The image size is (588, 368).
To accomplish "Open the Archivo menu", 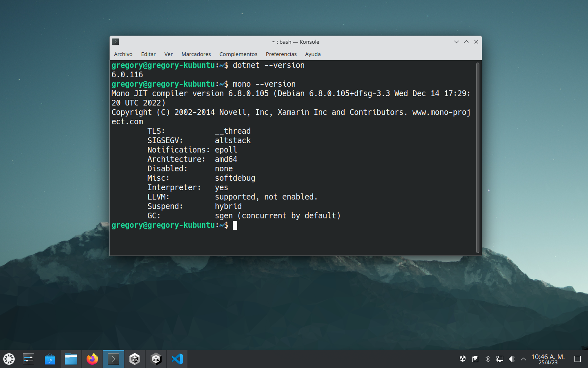I will [x=123, y=54].
